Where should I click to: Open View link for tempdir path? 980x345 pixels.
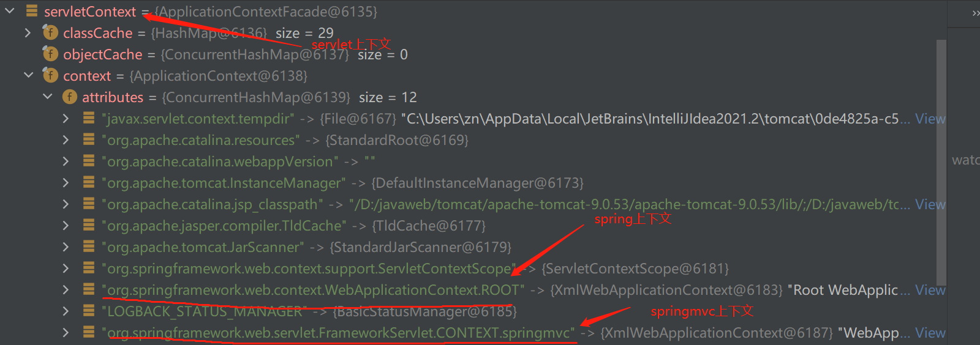(930, 119)
